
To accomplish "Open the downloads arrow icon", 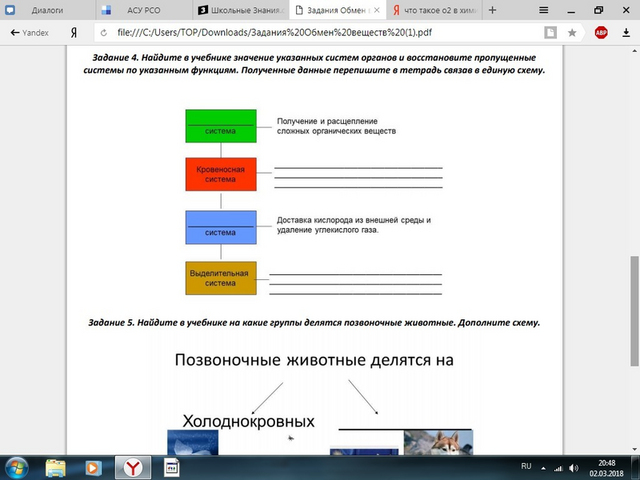I will click(626, 33).
